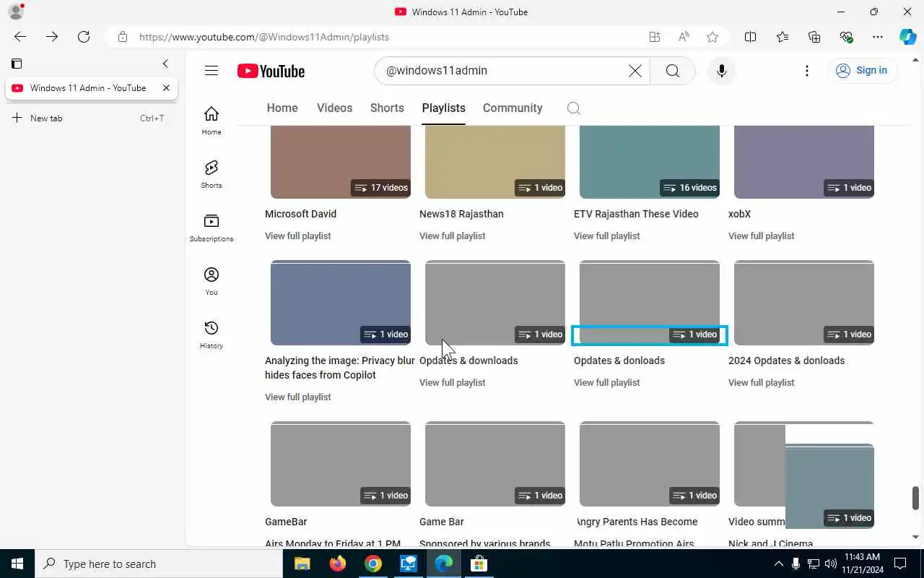This screenshot has width=924, height=578.
Task: Open File Explorer from the taskbar
Action: [302, 564]
